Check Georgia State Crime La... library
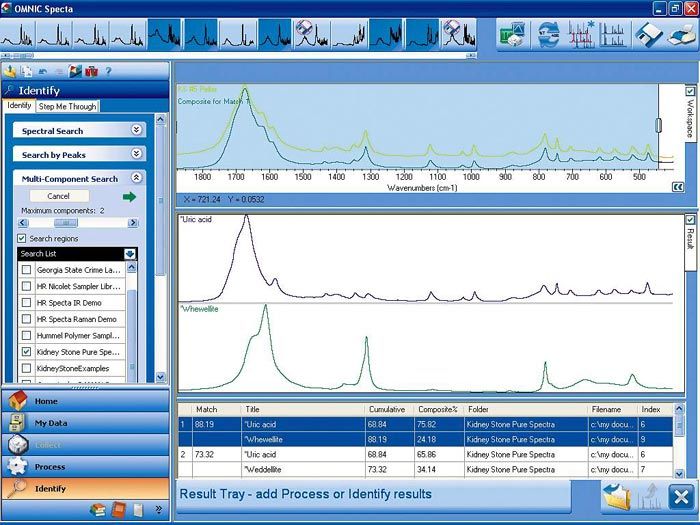This screenshot has height=525, width=700. pyautogui.click(x=26, y=270)
